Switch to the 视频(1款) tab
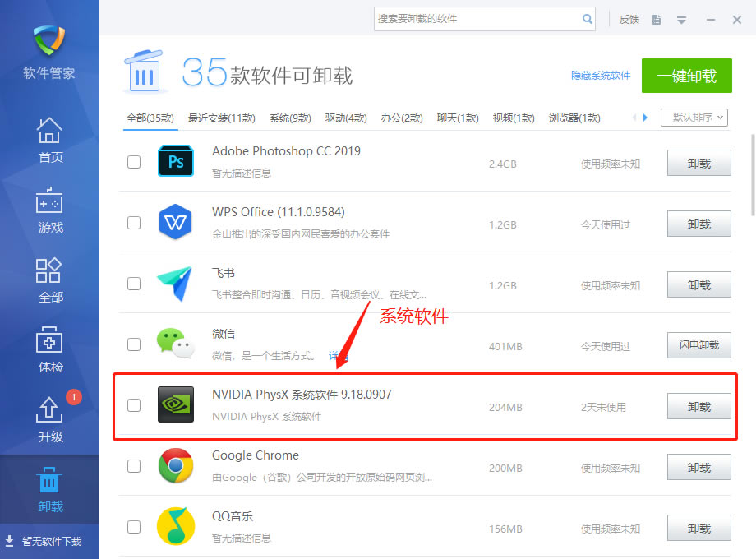This screenshot has height=559, width=756. [x=514, y=118]
